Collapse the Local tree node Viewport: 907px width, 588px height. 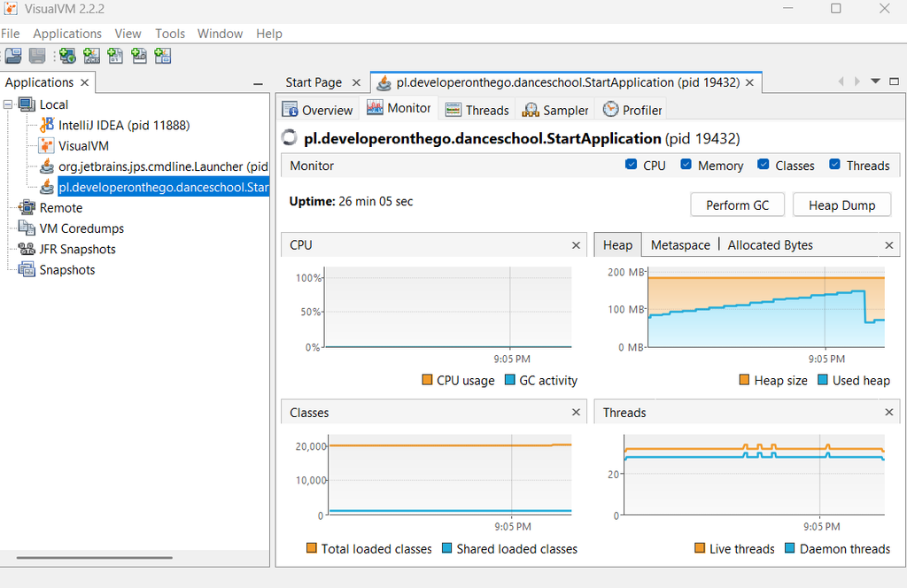(8, 104)
